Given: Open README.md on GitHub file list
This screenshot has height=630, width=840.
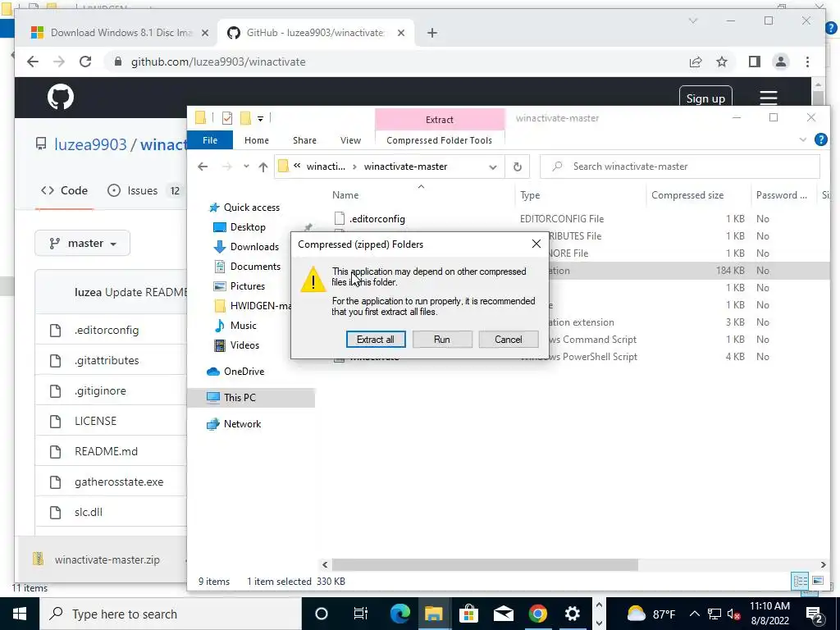Looking at the screenshot, I should (106, 451).
